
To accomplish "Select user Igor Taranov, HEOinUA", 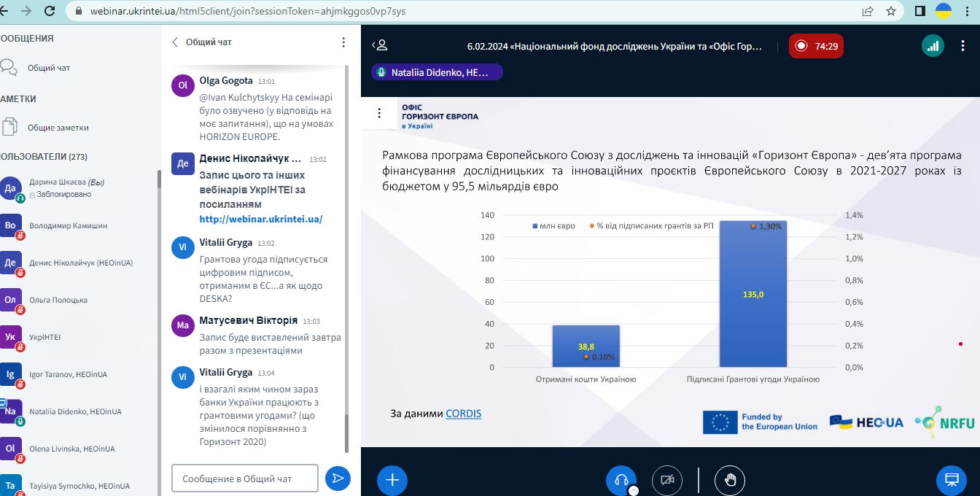I will pyautogui.click(x=77, y=374).
